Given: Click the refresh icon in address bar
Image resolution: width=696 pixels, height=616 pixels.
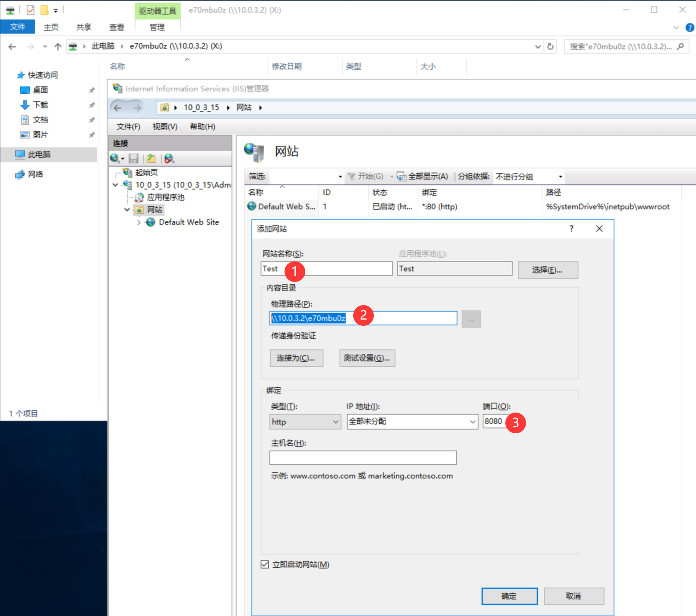Looking at the screenshot, I should 550,46.
